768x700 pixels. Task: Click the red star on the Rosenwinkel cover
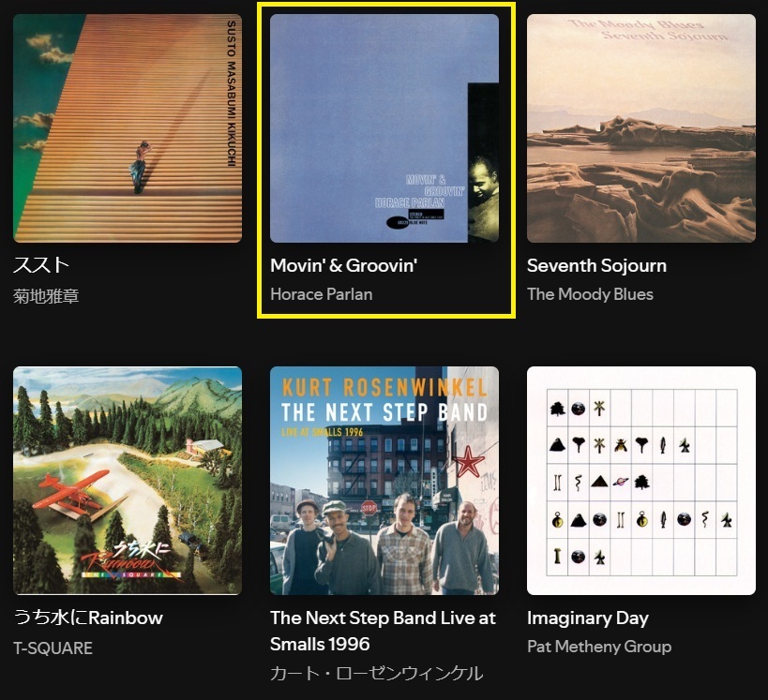click(468, 462)
